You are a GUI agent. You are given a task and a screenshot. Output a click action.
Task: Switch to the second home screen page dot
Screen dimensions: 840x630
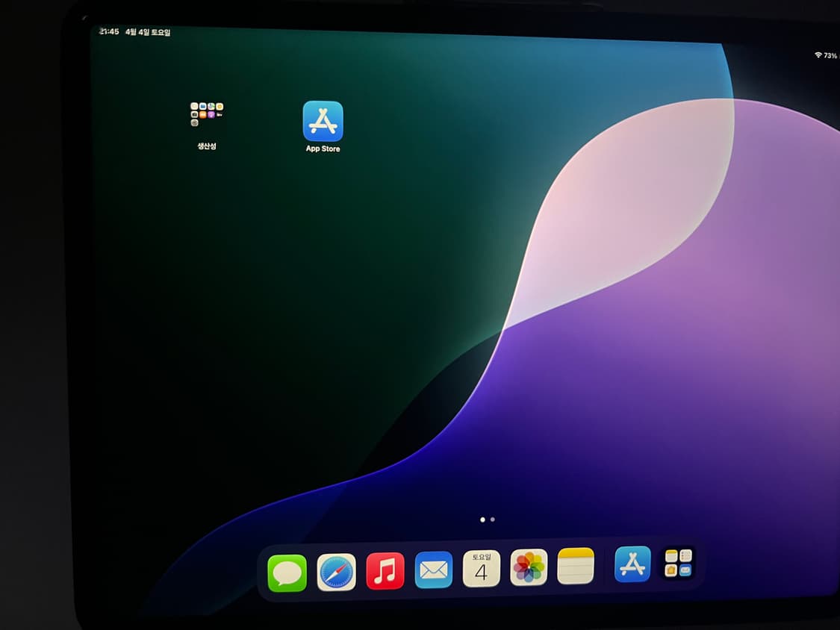pos(493,519)
